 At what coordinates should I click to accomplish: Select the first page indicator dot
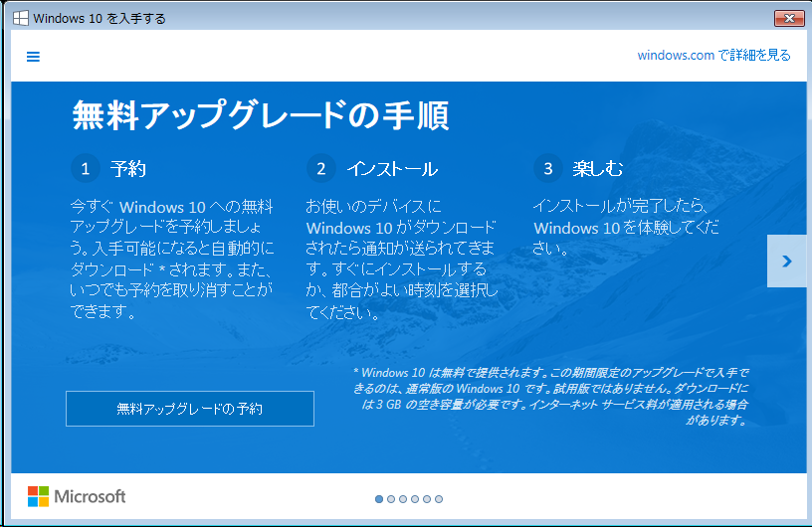(379, 499)
